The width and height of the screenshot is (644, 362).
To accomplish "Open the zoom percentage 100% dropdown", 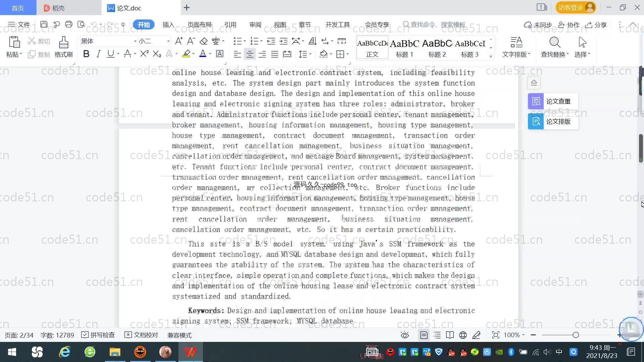I will point(523,335).
